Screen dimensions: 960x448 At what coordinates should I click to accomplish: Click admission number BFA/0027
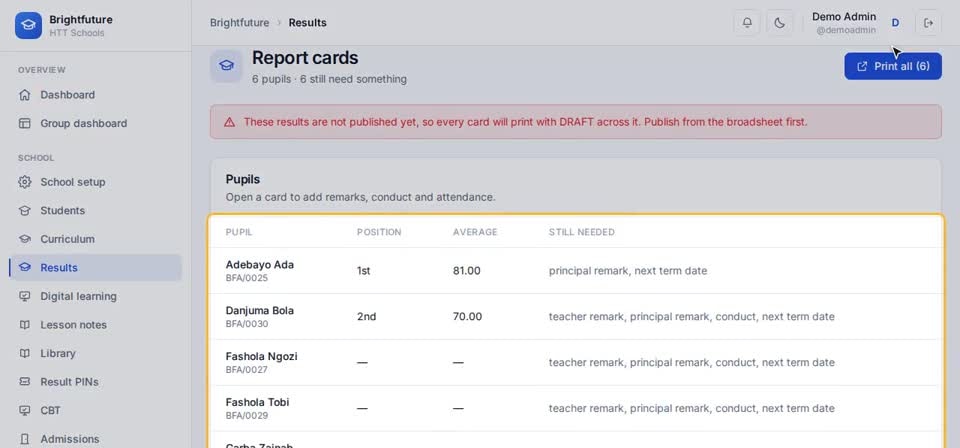click(x=247, y=370)
